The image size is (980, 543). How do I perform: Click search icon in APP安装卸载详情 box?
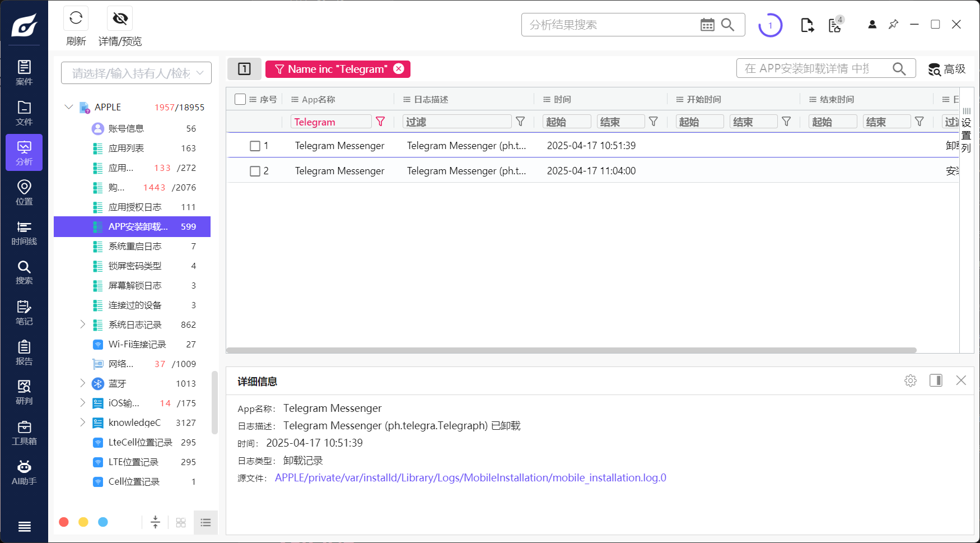coord(899,68)
